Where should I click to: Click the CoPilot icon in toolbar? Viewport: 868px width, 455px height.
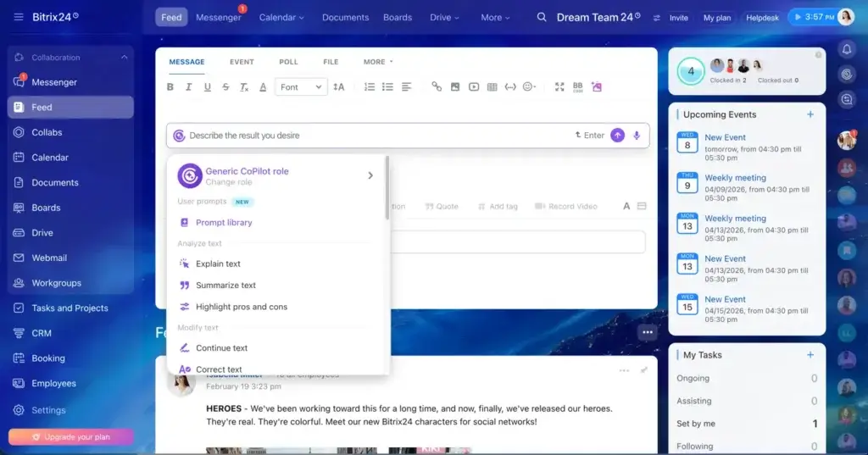pyautogui.click(x=596, y=87)
